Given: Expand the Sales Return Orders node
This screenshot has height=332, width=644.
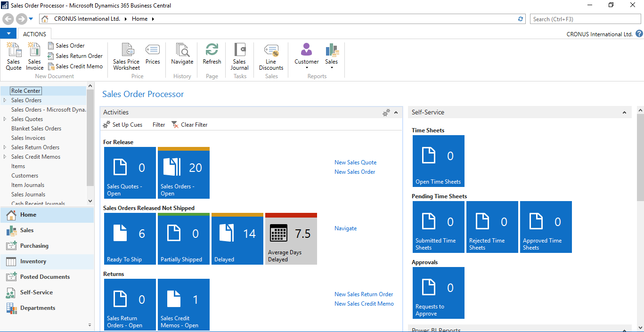Looking at the screenshot, I should [5, 147].
